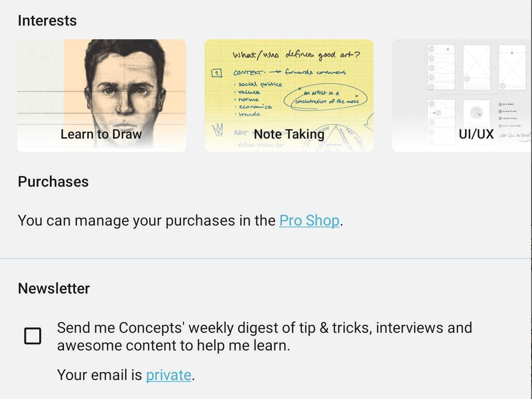Screen dimensions: 532x399
Task: Click the 'Your email is' text
Action: coord(100,375)
